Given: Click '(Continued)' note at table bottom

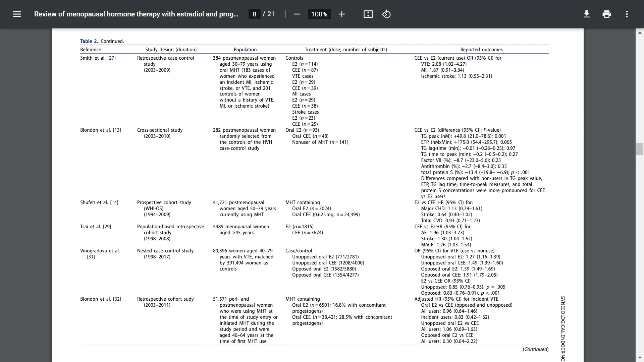Looking at the screenshot, I should tap(535, 349).
